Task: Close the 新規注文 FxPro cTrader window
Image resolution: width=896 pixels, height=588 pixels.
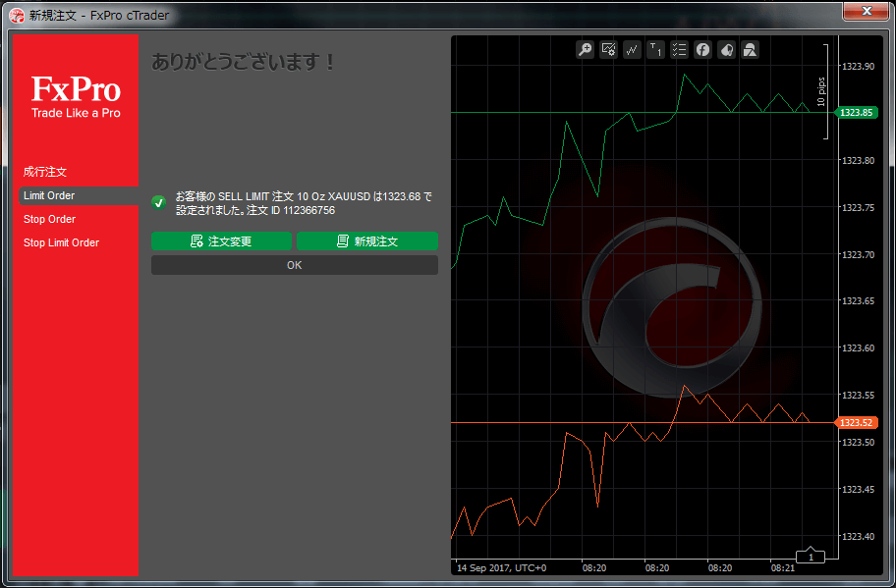Action: (x=867, y=10)
